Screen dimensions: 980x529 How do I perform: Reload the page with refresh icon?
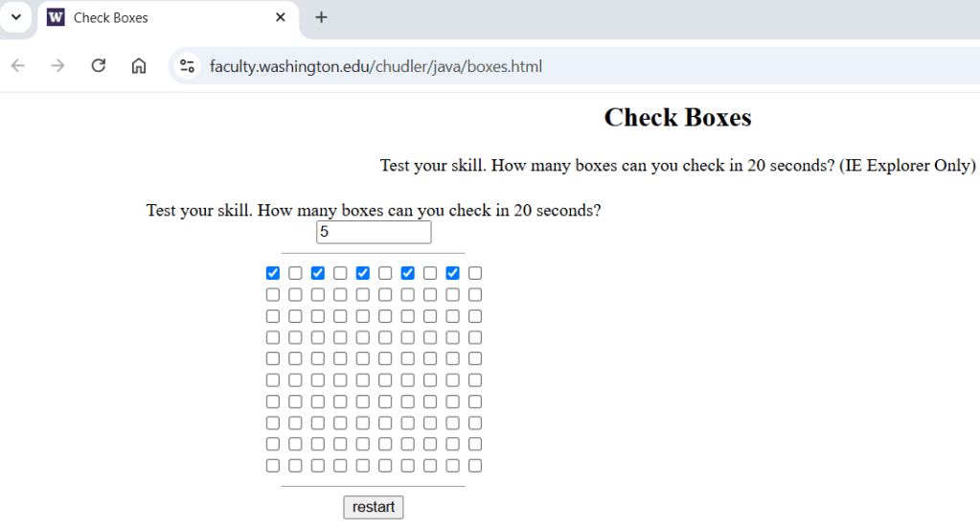(98, 66)
